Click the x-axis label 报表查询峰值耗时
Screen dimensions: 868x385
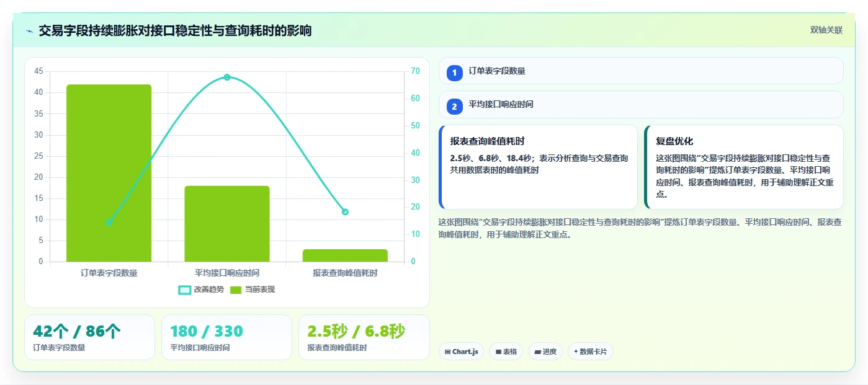(x=345, y=273)
